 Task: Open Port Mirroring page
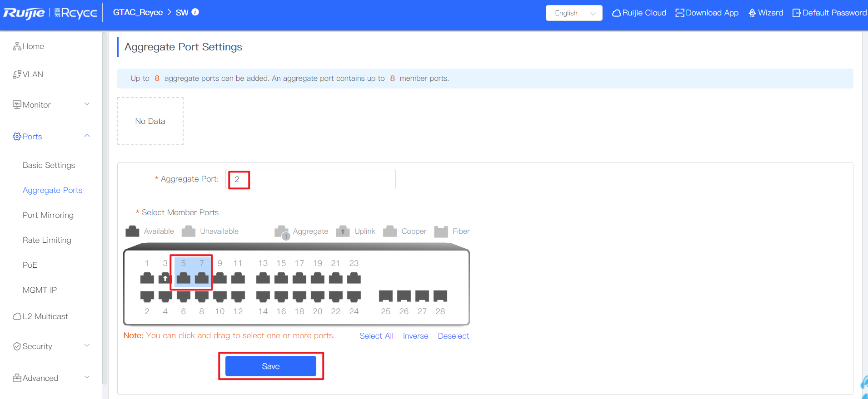[48, 215]
